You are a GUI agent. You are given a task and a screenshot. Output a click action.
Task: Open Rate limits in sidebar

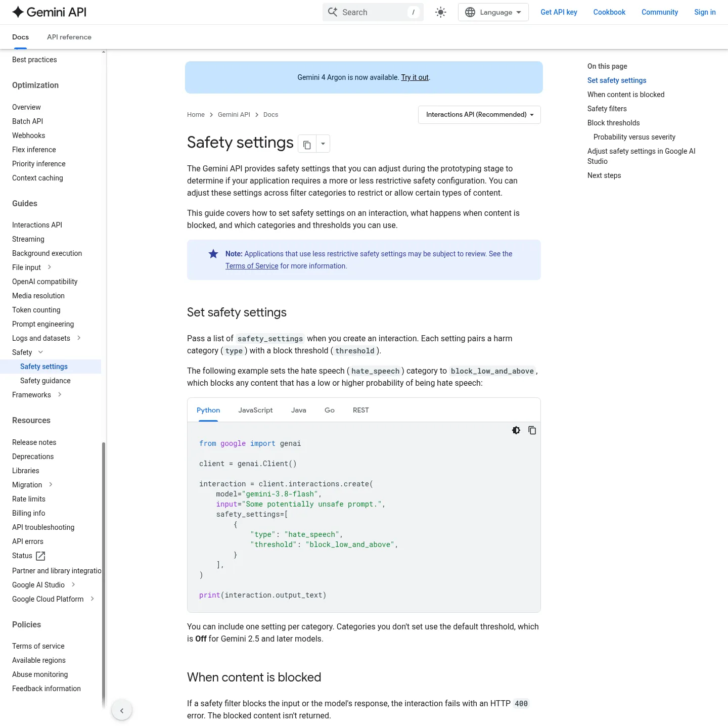click(29, 499)
